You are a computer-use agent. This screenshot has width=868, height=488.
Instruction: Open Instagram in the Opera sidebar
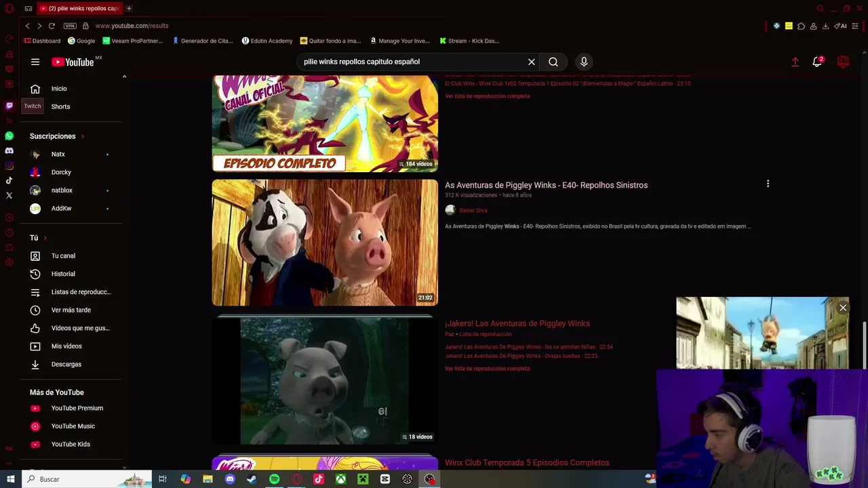(9, 165)
